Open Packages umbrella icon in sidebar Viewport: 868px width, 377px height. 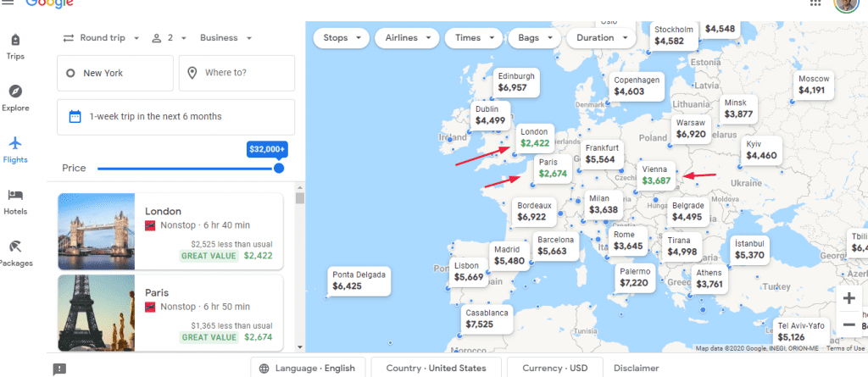(15, 253)
